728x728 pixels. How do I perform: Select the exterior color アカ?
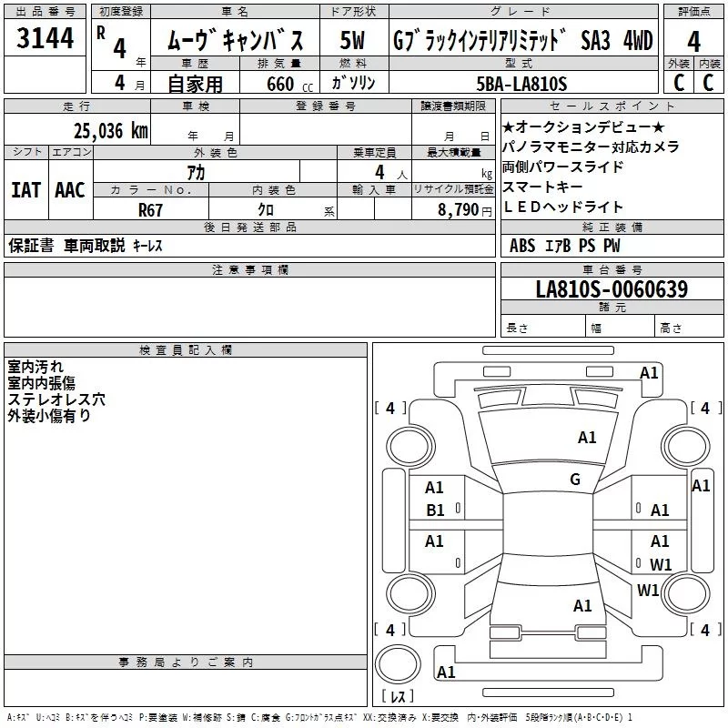(x=196, y=172)
